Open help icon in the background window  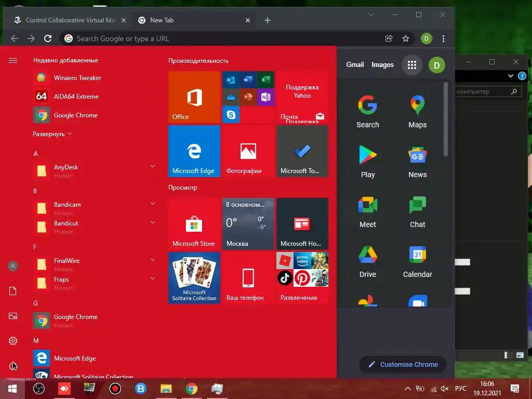pos(522,76)
